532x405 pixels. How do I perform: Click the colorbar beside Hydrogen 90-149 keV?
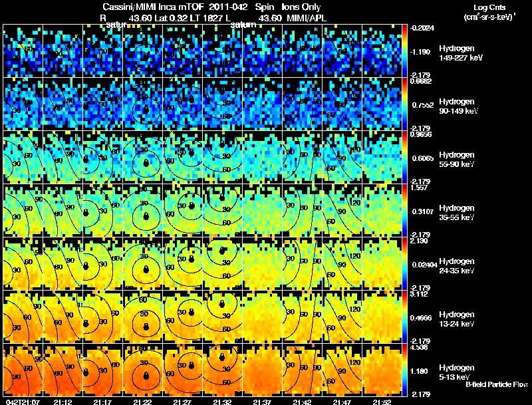(x=404, y=104)
